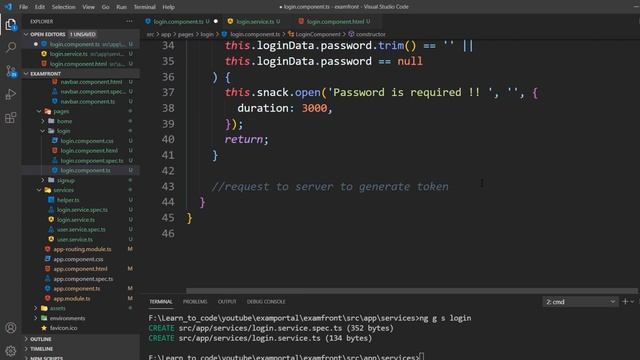Collapse the services folder
Viewport: 640px width, 360px height.
[x=39, y=190]
